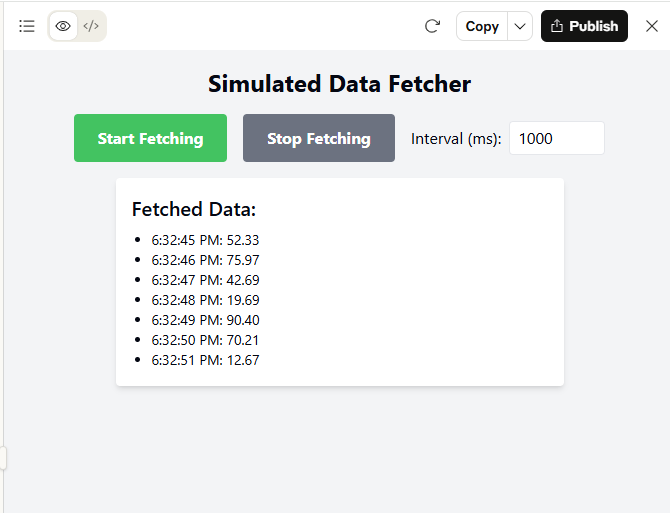Select the 6:32:45 PM: 52.33 entry
The height and width of the screenshot is (513, 670).
[205, 240]
